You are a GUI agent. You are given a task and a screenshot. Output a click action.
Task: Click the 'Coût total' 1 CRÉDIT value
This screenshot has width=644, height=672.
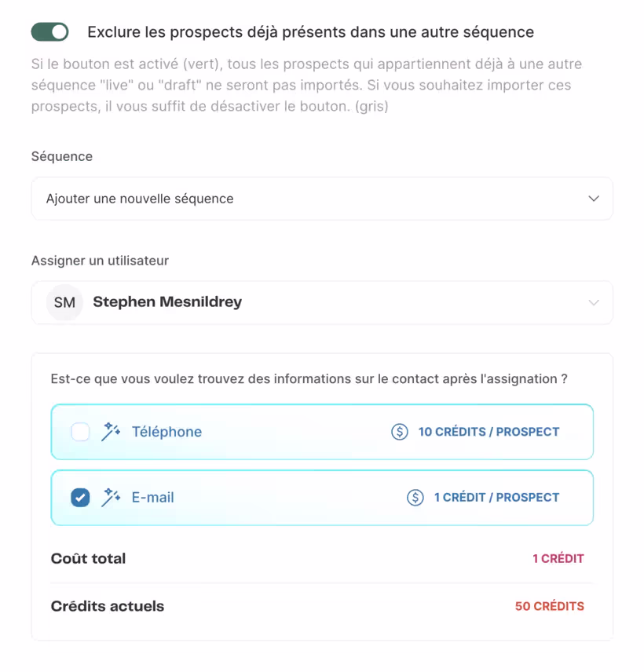click(558, 558)
